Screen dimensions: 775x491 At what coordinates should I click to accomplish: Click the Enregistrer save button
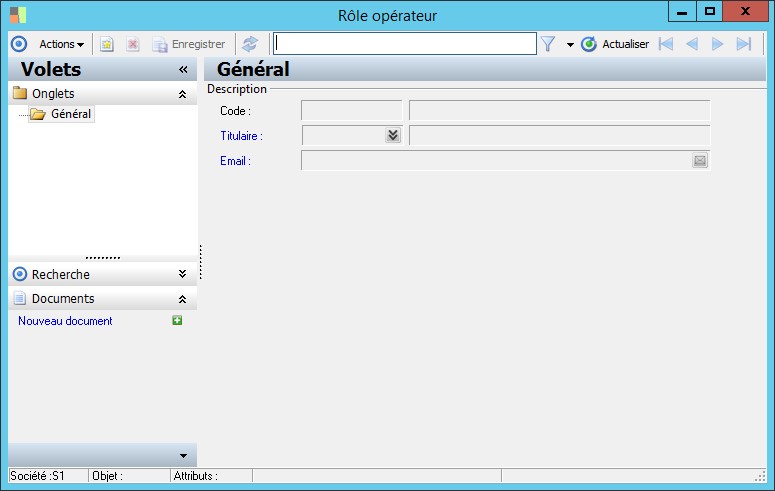pyautogui.click(x=188, y=44)
